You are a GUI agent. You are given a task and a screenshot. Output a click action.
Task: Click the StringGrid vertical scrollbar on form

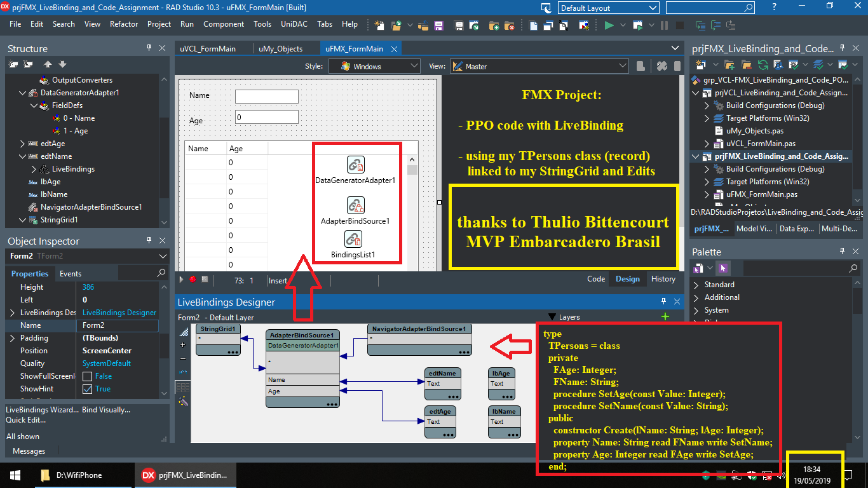(x=412, y=213)
